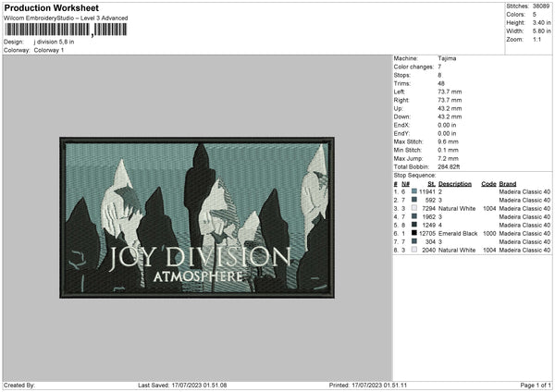Image resolution: width=555 pixels, height=392 pixels.
Task: Click the 'Right:' measurement label
Action: (401, 100)
